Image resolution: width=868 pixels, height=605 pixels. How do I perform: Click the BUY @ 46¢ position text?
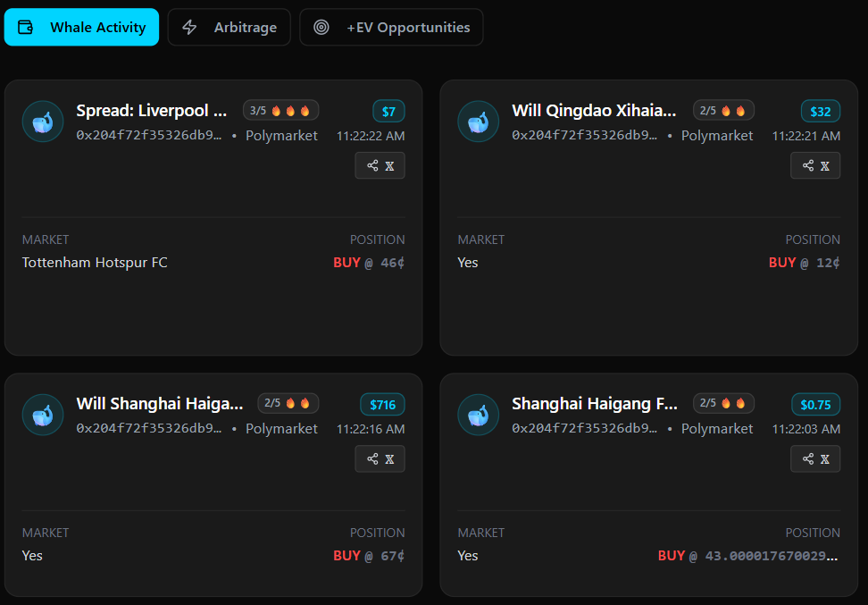click(x=368, y=262)
